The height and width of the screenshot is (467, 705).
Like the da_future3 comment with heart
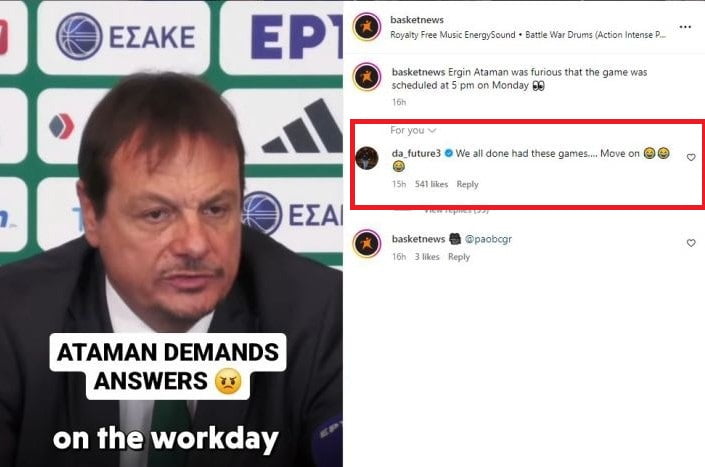pyautogui.click(x=691, y=157)
